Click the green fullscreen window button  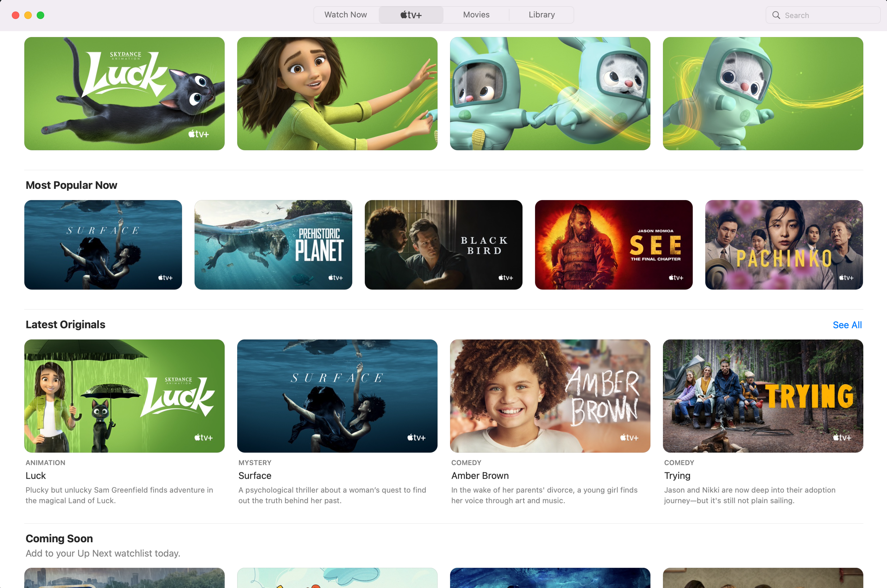[x=40, y=15]
